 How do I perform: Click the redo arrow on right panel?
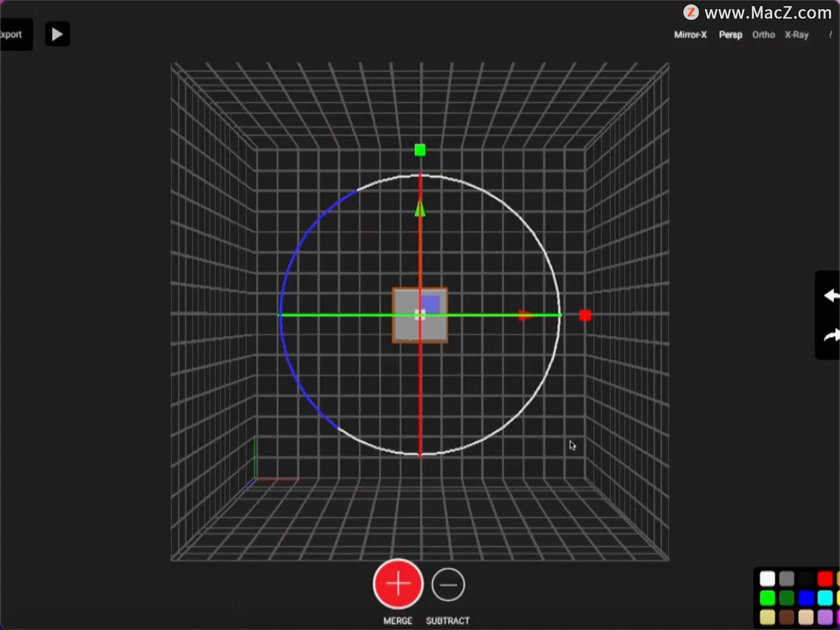831,335
